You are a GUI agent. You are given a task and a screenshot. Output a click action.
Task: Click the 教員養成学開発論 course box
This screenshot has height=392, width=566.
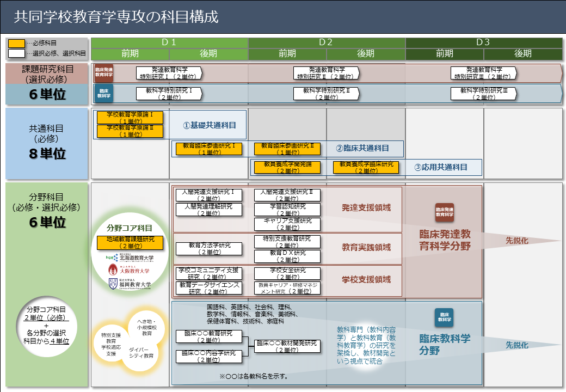287,168
